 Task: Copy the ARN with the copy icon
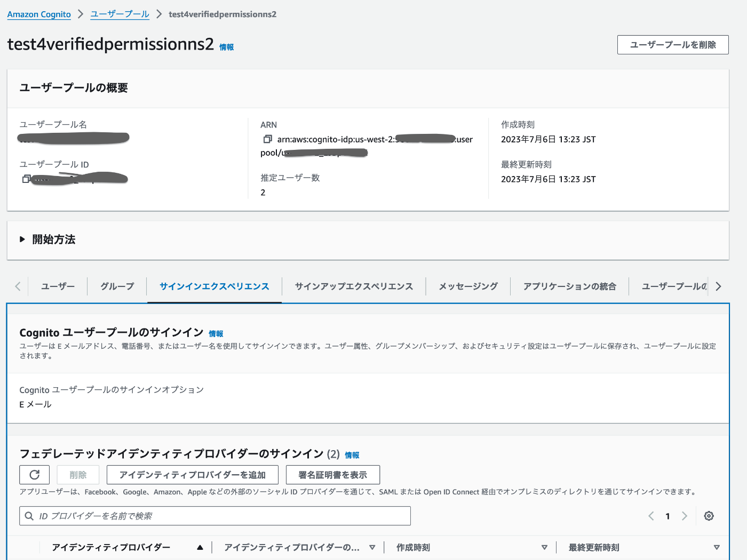click(268, 139)
